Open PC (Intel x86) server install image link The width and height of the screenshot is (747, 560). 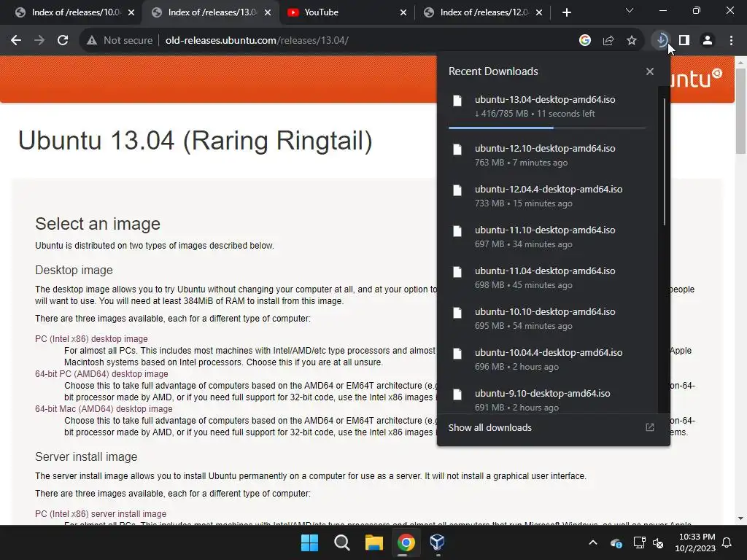[101, 514]
